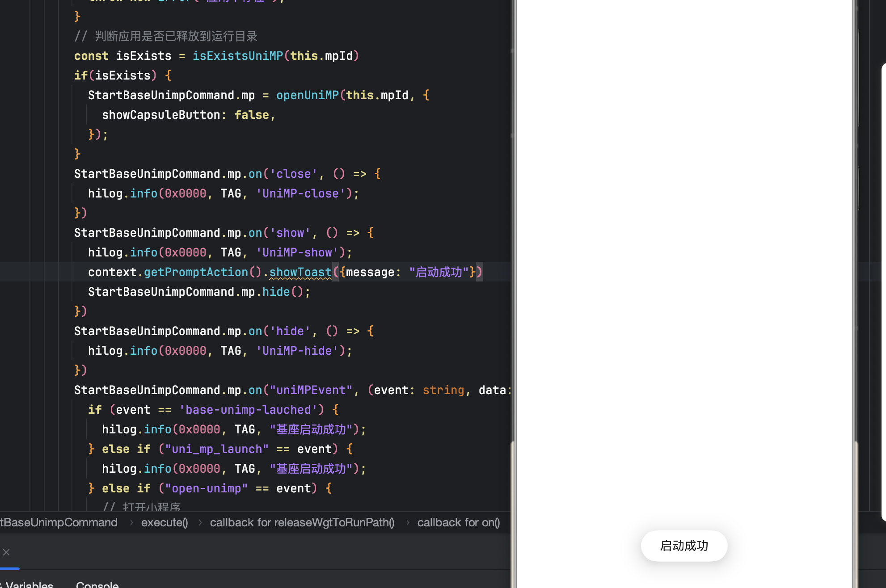886x588 pixels.
Task: Open the Console tab
Action: (97, 584)
